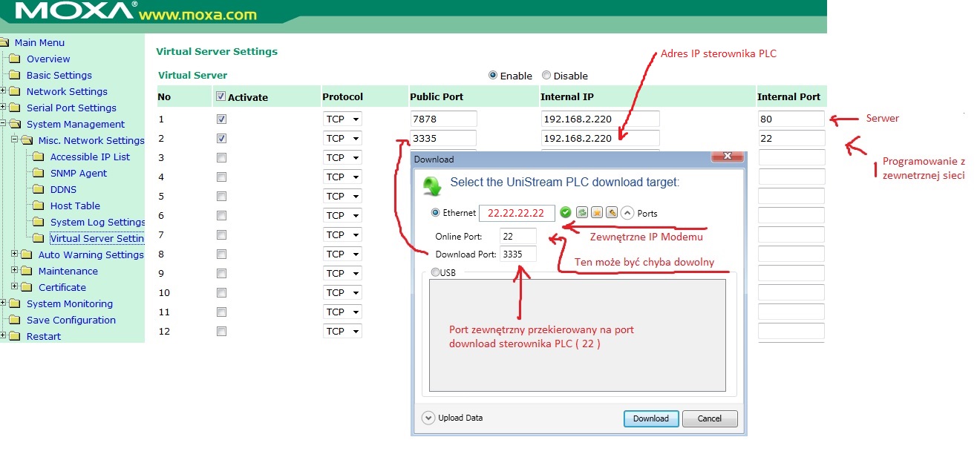Click the folder icon beside Save Configuration
The height and width of the screenshot is (460, 980).
(x=15, y=320)
